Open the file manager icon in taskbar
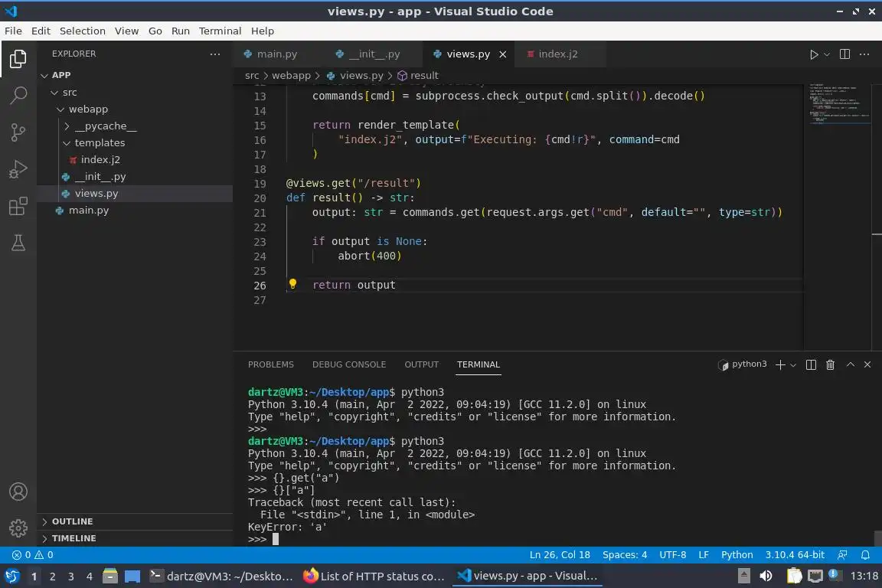The image size is (882, 588). tap(110, 576)
